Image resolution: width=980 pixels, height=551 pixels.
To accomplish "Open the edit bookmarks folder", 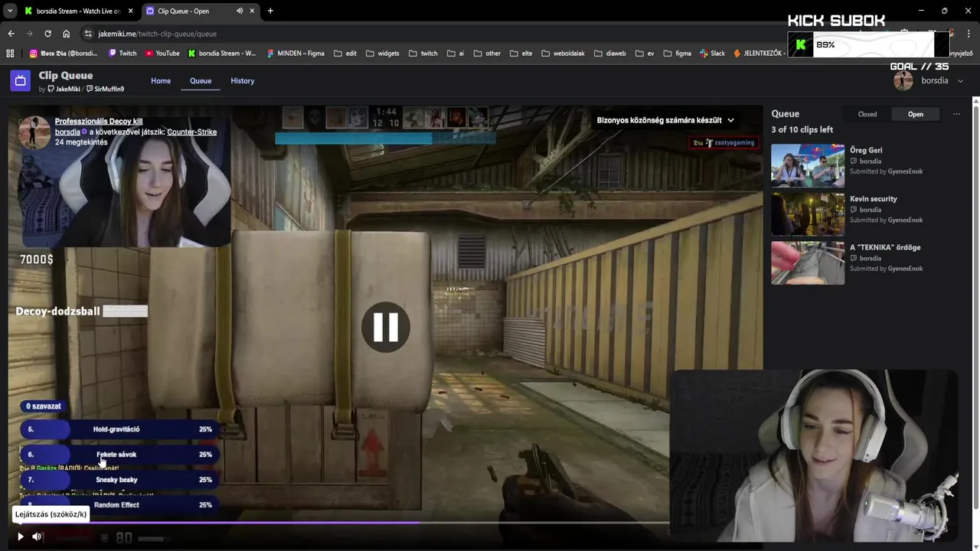I will (x=345, y=54).
